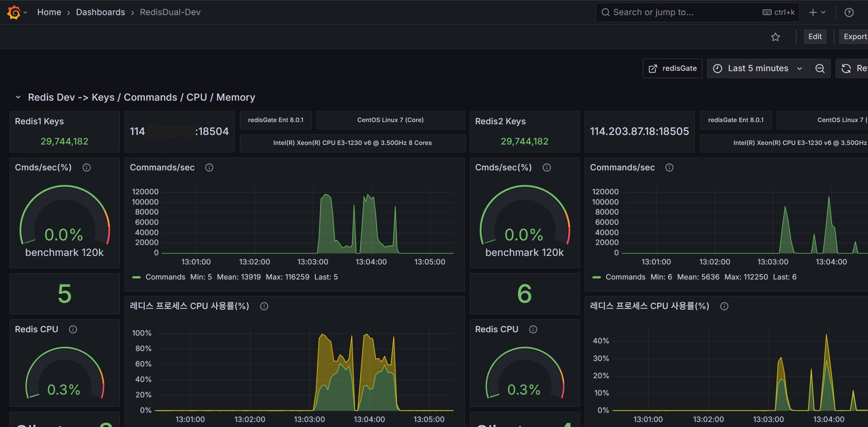The width and height of the screenshot is (868, 427).
Task: Open the plus new-item dropdown
Action: pos(817,13)
